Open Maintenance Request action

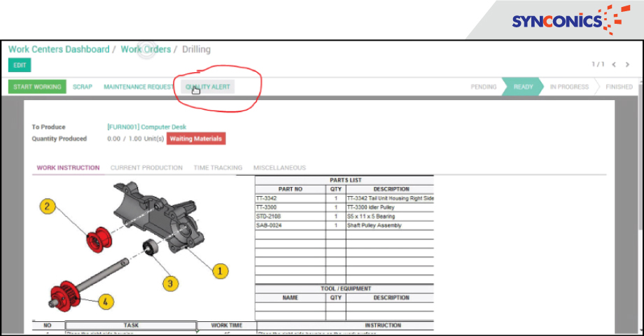pyautogui.click(x=139, y=87)
